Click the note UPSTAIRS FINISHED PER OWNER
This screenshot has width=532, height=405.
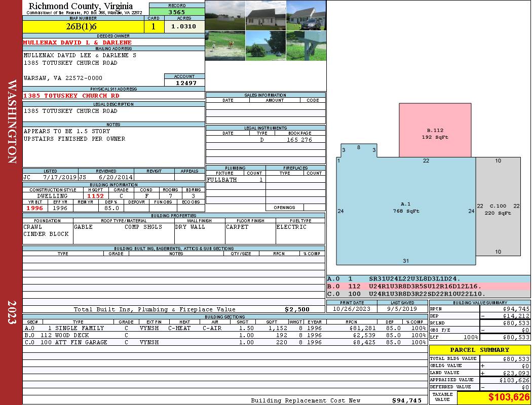(x=74, y=139)
